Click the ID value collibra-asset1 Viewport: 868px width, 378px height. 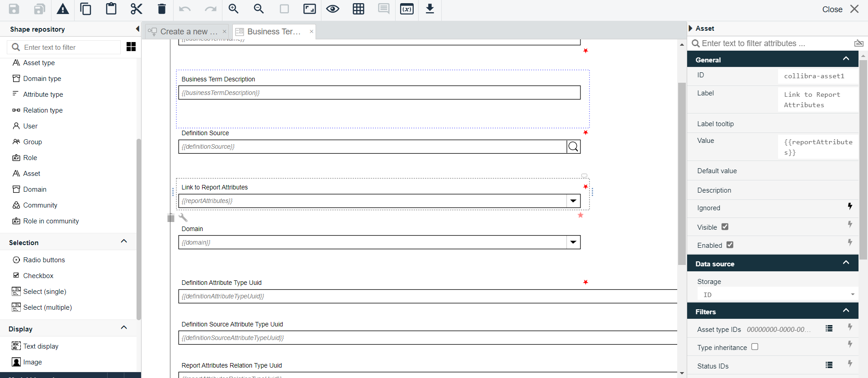tap(818, 76)
